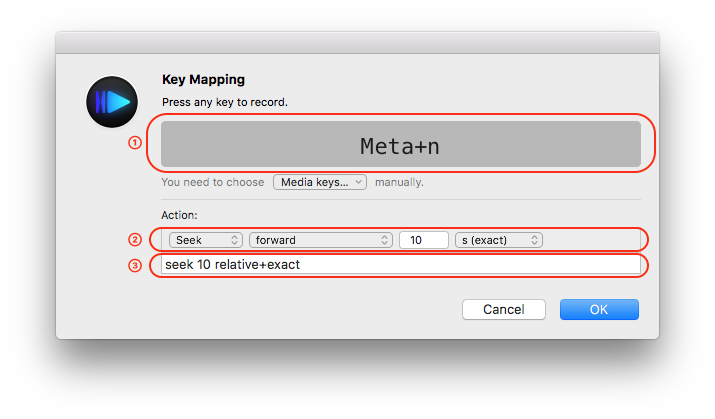Focus the Meta+n key recording box
The width and height of the screenshot is (715, 419).
(400, 144)
